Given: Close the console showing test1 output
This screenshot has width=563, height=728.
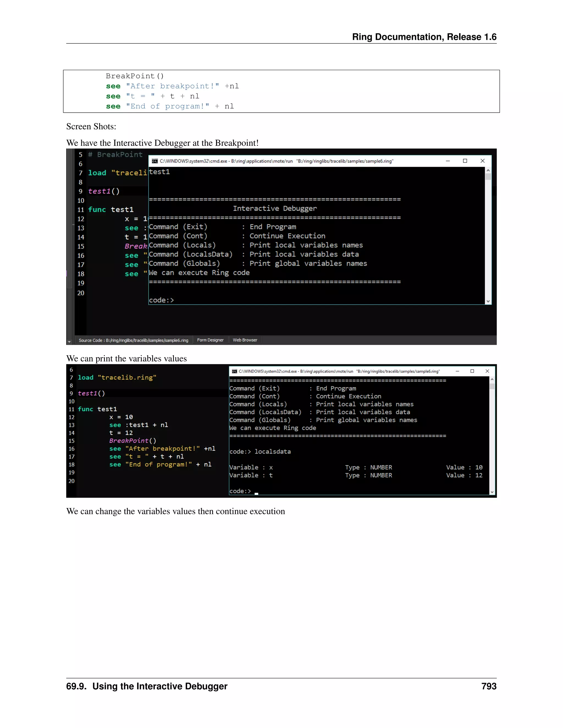Looking at the screenshot, I should click(482, 161).
